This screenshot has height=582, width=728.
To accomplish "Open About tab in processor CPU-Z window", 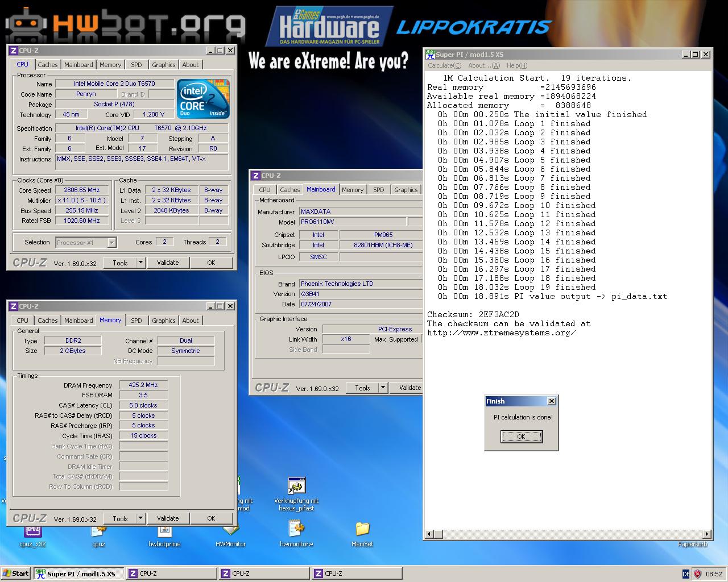I will 191,65.
